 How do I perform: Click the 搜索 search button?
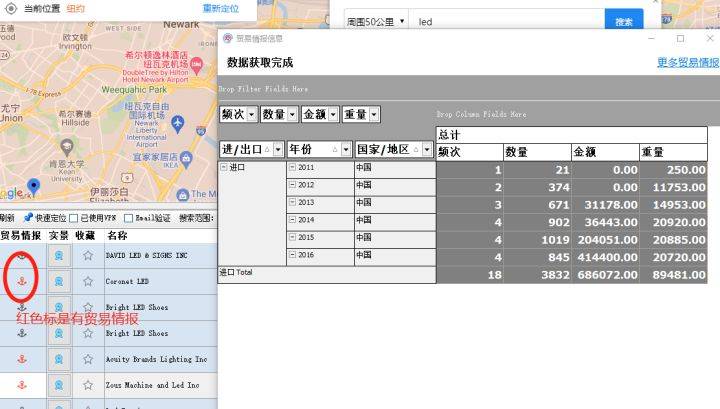(x=623, y=21)
